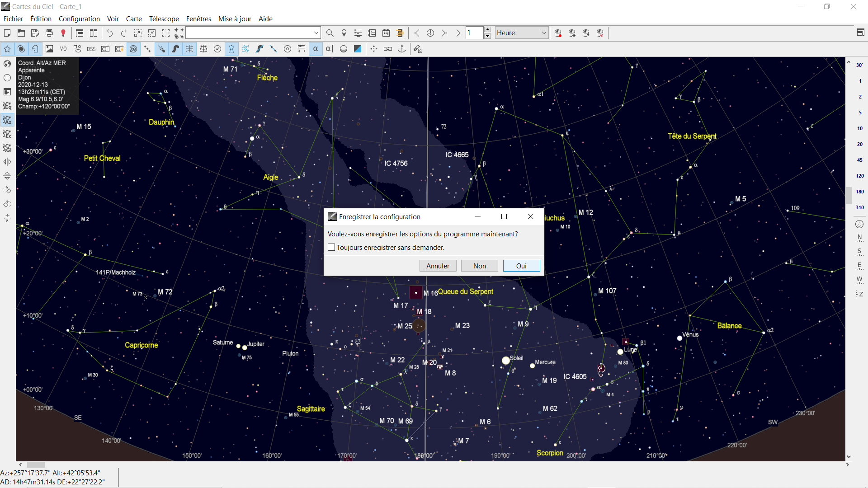Toggle the coordinate grid icon

point(189,49)
